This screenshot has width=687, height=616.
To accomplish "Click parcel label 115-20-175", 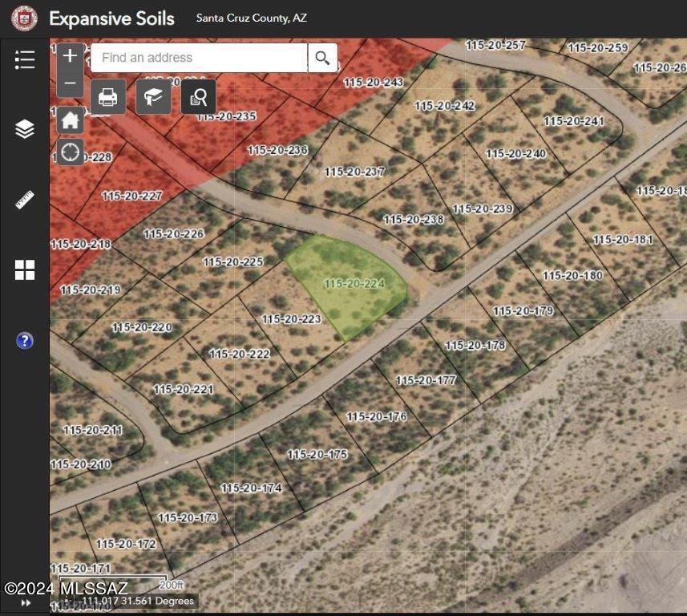I will [x=317, y=454].
